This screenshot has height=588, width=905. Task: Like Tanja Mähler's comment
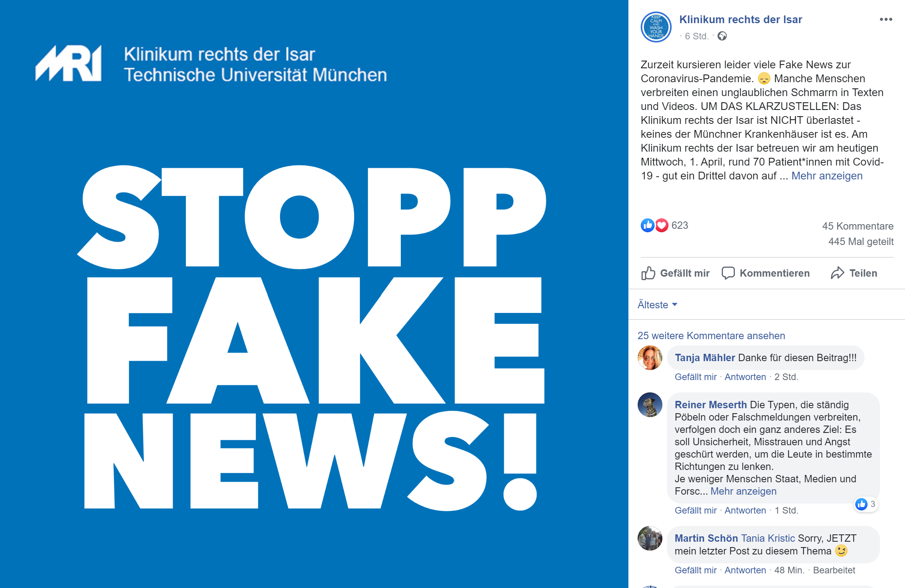[x=696, y=377]
